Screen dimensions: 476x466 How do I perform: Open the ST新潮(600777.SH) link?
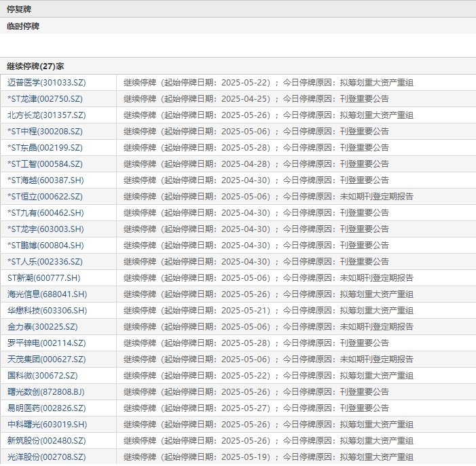(44, 277)
